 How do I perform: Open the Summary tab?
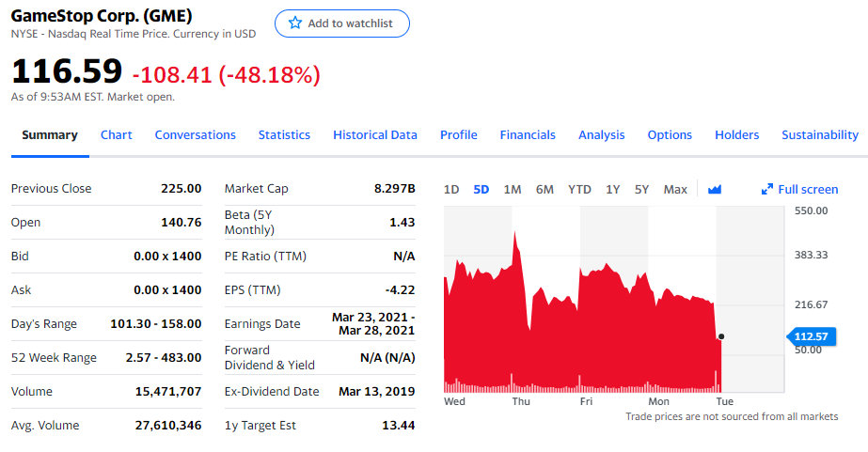pyautogui.click(x=50, y=135)
